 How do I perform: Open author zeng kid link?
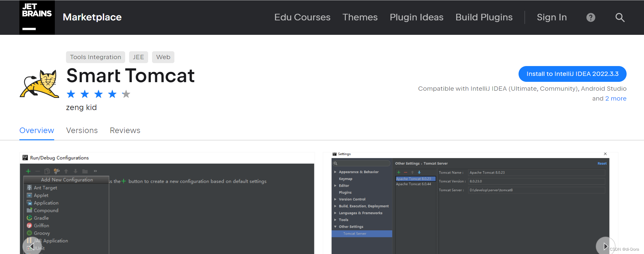coord(81,107)
